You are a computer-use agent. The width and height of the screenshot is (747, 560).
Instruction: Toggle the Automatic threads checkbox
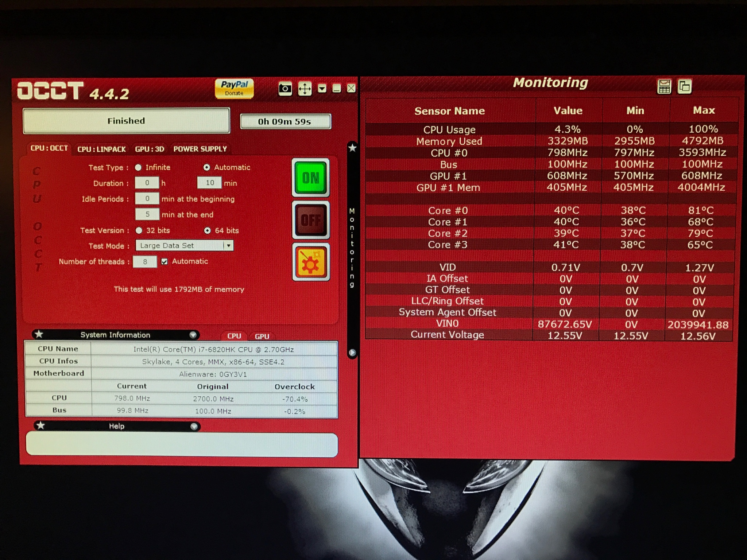coord(165,261)
